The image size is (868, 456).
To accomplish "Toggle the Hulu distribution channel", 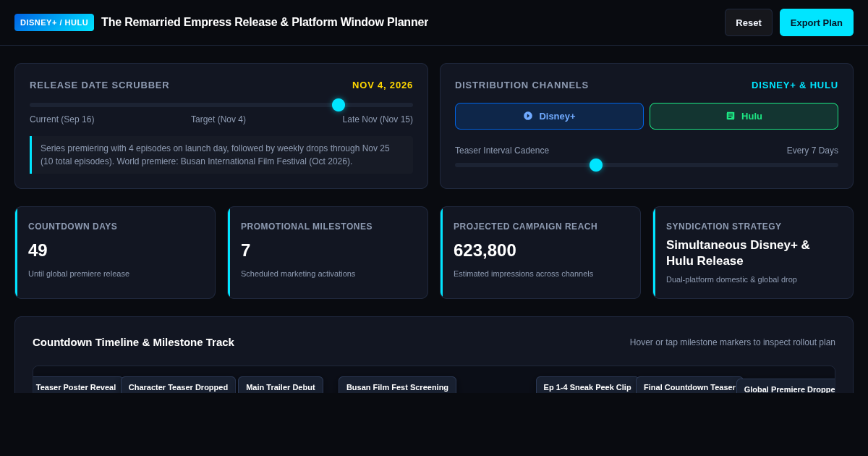I will tap(744, 116).
